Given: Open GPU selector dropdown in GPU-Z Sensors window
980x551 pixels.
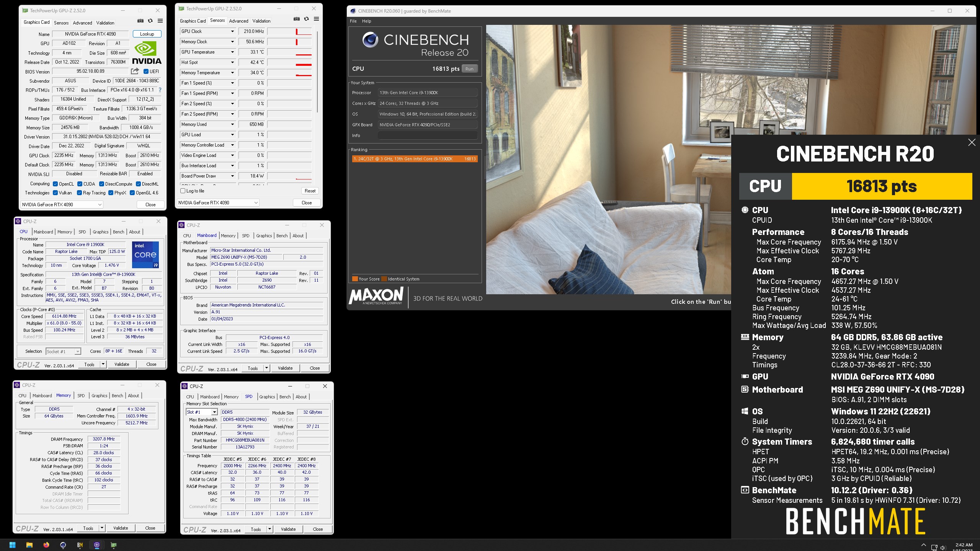Looking at the screenshot, I should [218, 203].
